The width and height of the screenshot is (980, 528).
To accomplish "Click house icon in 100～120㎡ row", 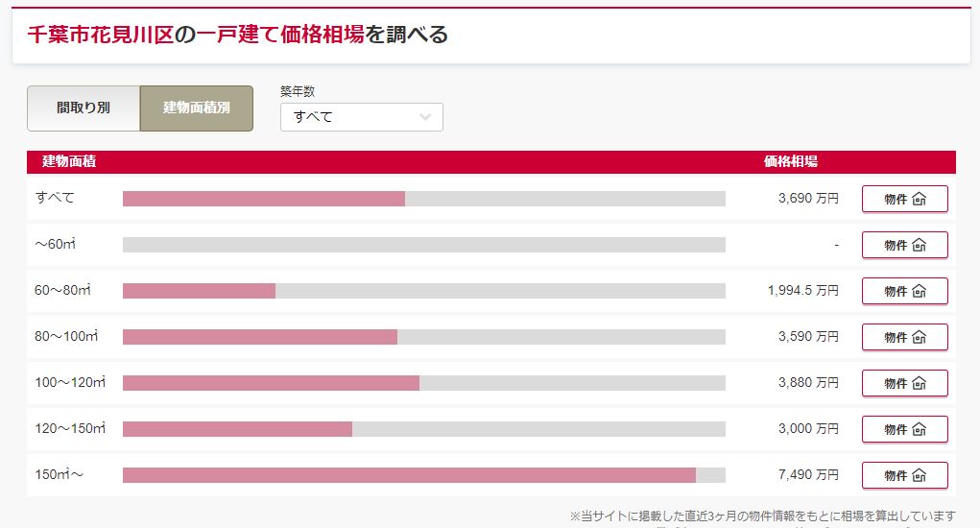I will pos(919,383).
